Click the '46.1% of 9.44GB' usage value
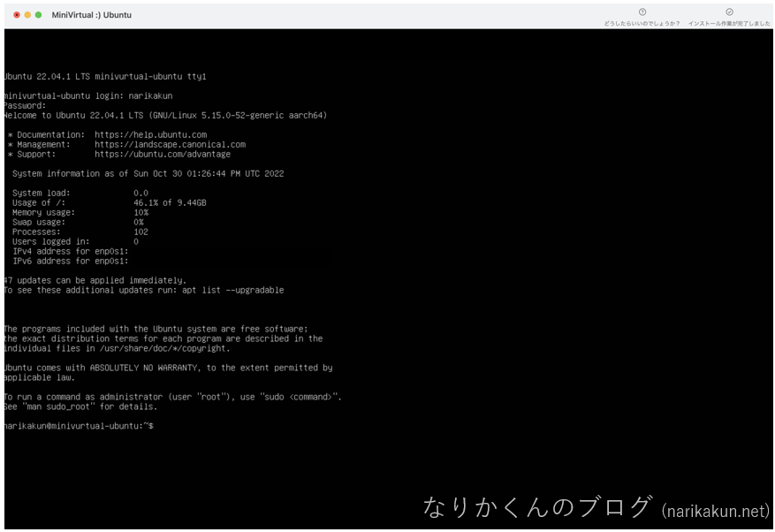The image size is (775, 532). (x=170, y=202)
